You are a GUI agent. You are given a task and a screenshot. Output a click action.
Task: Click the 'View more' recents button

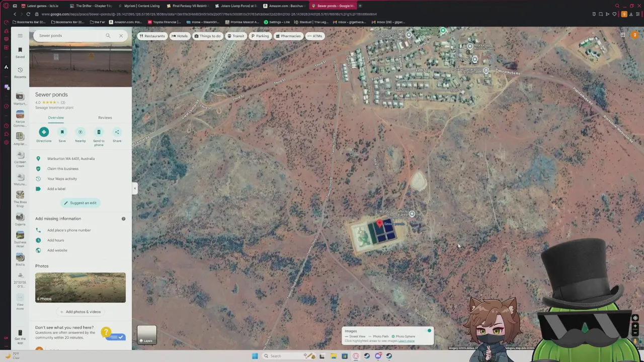point(20,301)
